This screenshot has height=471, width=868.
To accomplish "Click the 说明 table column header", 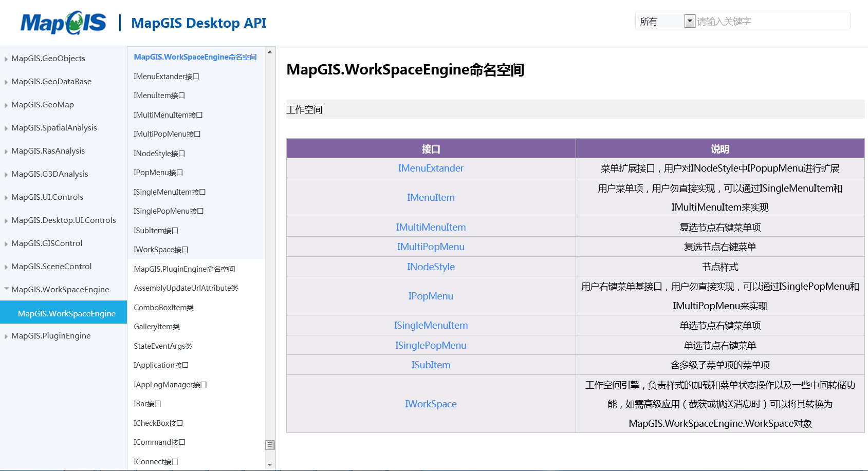I will 720,149.
